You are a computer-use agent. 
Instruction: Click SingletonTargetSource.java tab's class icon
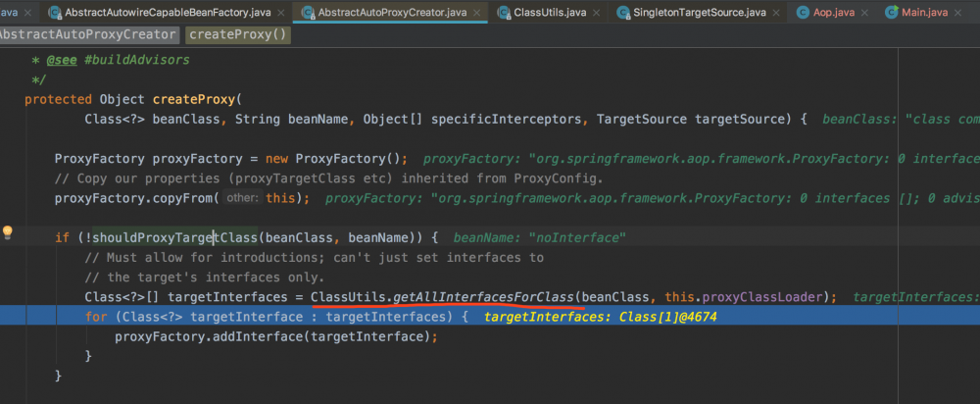[x=623, y=13]
